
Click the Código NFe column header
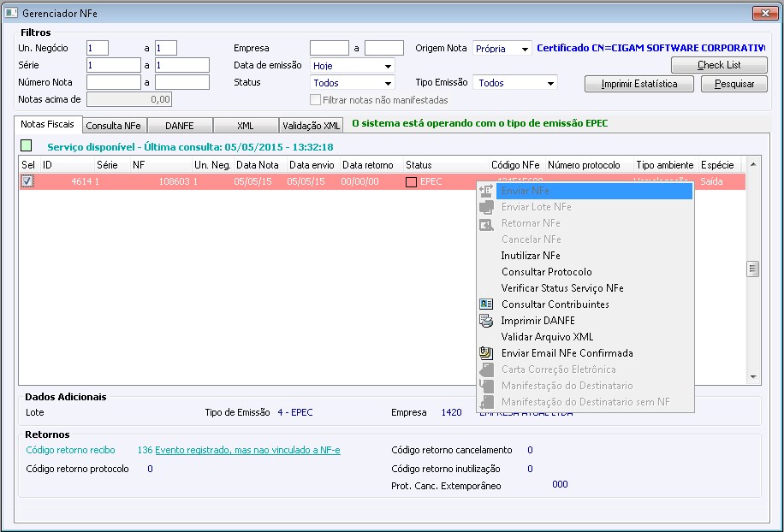tap(517, 165)
